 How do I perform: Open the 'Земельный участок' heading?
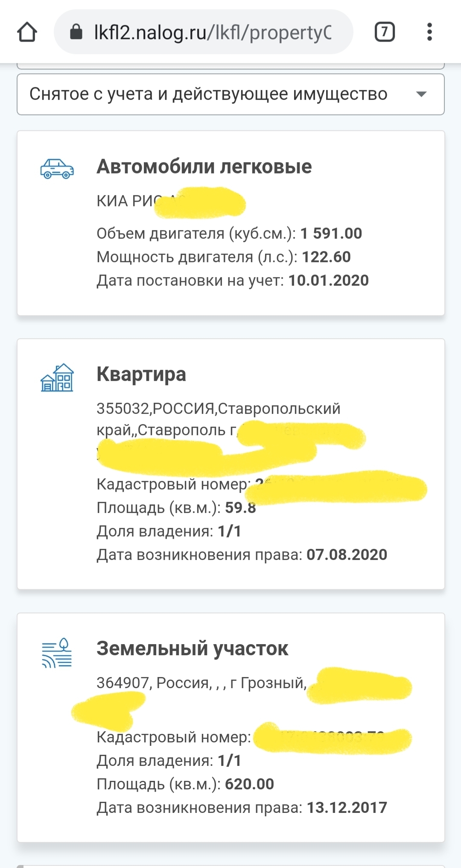point(193,648)
